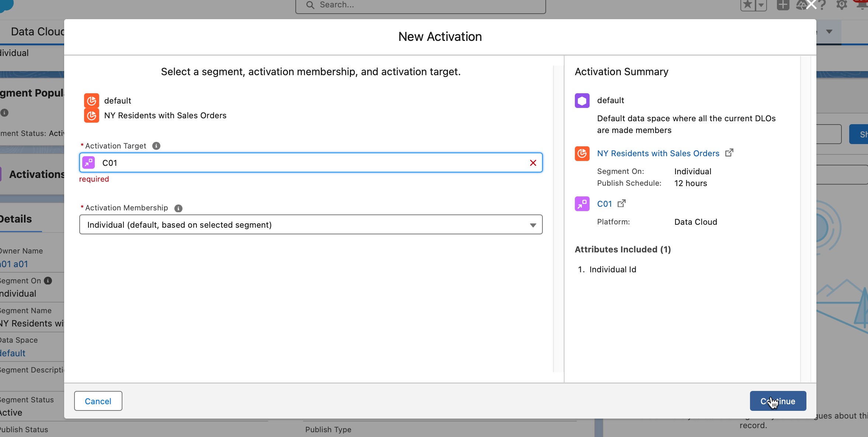Click info icon under Segment Population heading
The height and width of the screenshot is (437, 868).
(x=4, y=113)
